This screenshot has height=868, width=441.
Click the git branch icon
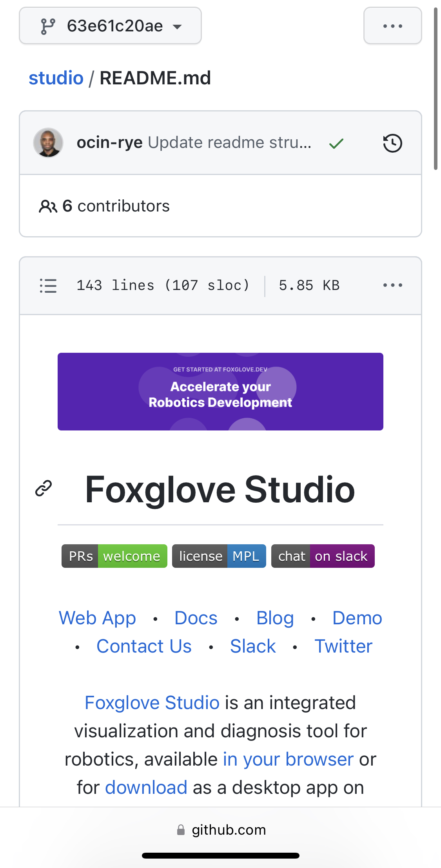point(48,26)
